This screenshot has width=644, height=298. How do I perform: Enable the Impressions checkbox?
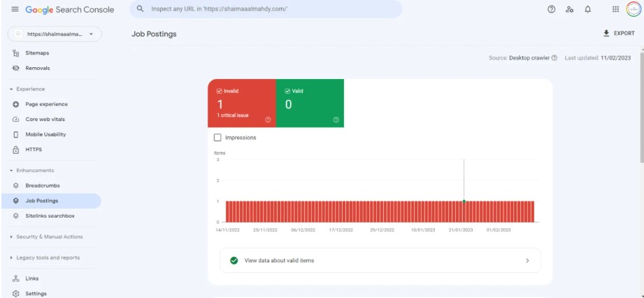(x=217, y=138)
